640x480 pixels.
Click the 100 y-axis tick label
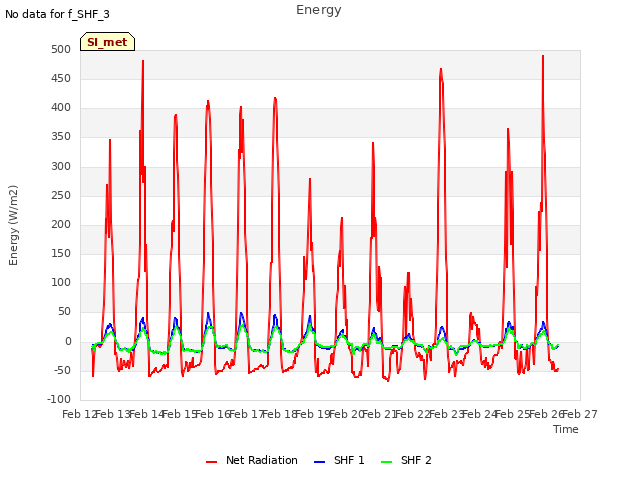pos(61,282)
